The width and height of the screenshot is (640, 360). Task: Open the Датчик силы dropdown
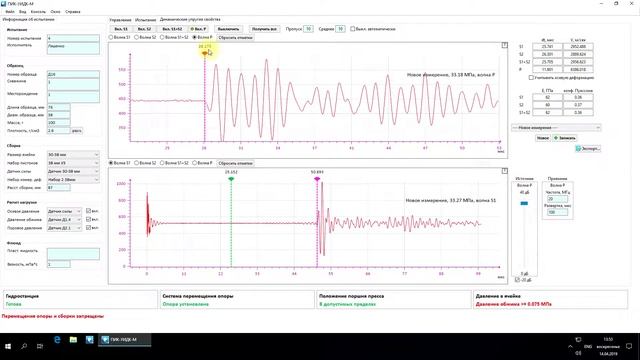tap(73, 171)
